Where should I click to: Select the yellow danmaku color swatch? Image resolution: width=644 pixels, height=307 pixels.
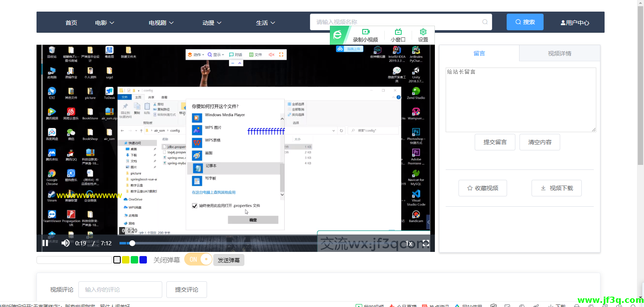coord(126,260)
